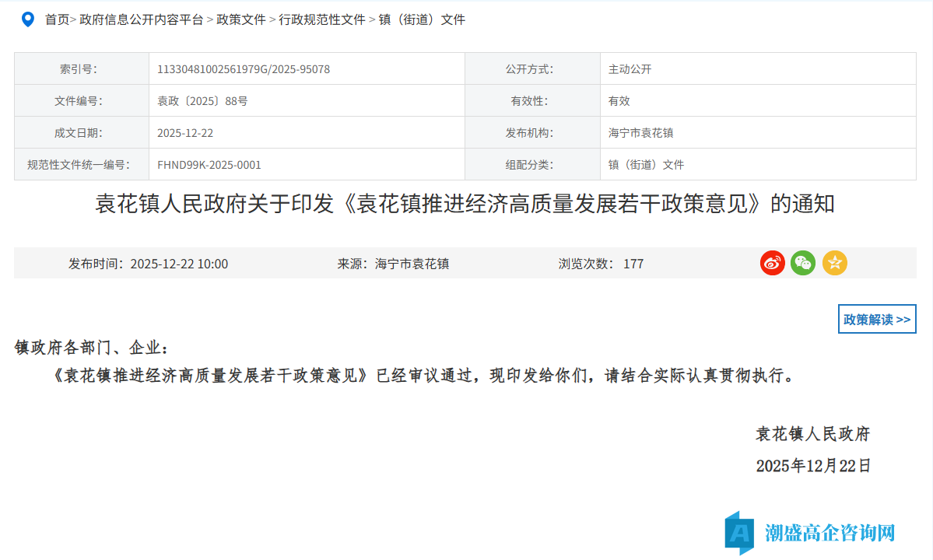Share the page via WeChat
The width and height of the screenshot is (933, 560).
(x=803, y=263)
